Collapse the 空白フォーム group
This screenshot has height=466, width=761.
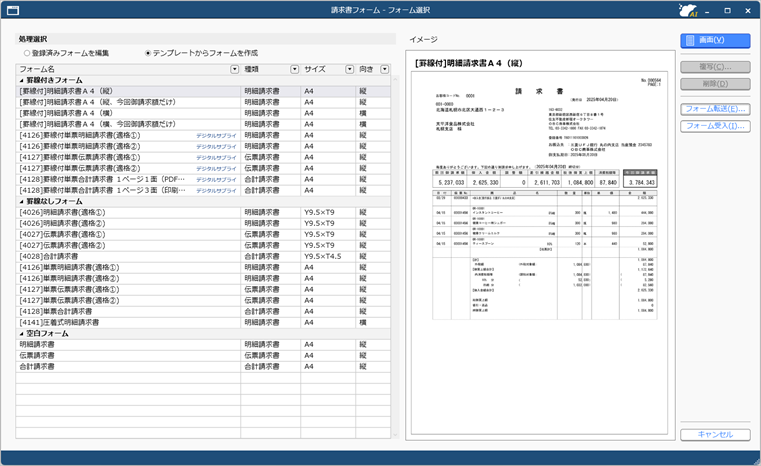[x=21, y=333]
